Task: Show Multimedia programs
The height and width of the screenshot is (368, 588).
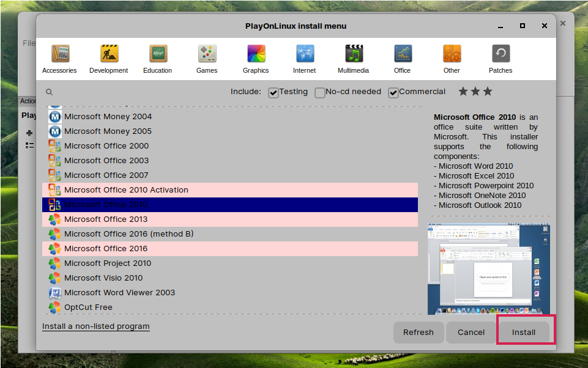Action: [x=354, y=59]
